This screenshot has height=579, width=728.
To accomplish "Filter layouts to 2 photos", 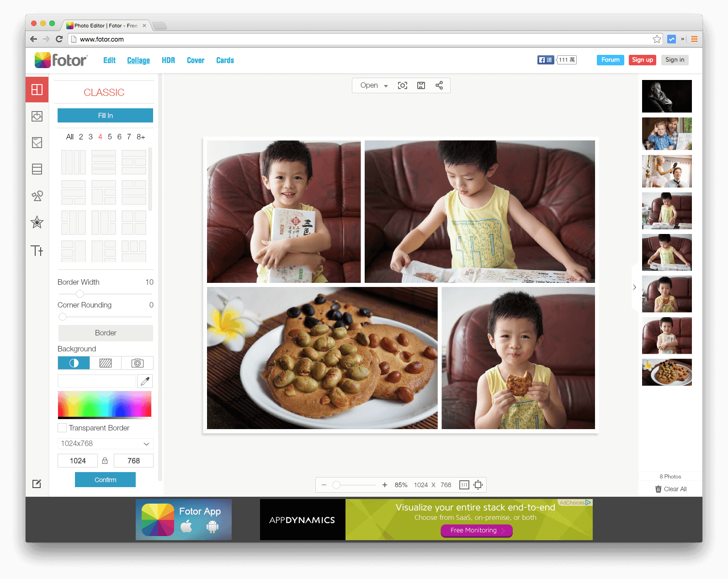I will pyautogui.click(x=81, y=137).
